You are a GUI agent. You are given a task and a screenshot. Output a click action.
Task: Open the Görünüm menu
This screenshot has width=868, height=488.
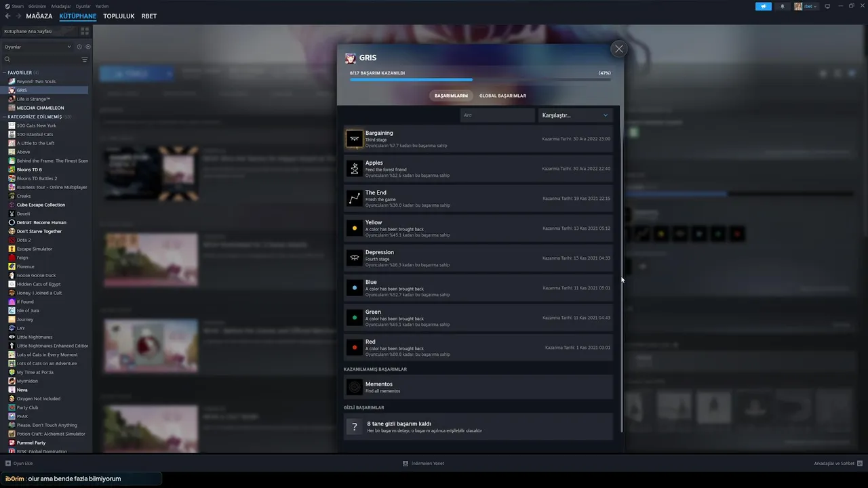click(37, 6)
